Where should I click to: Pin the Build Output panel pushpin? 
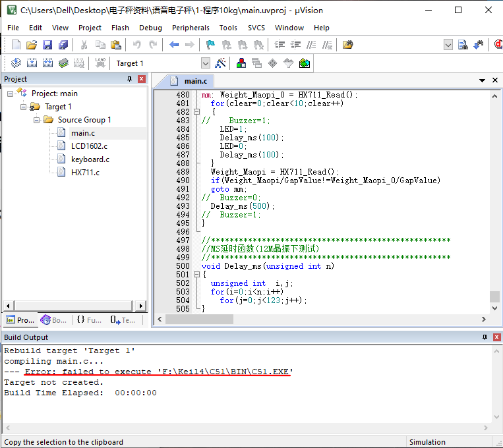[485, 337]
